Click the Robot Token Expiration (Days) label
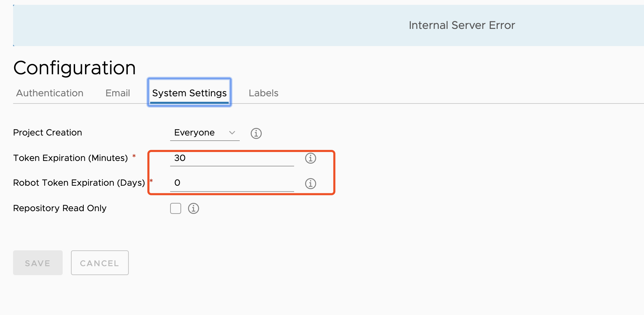 79,183
